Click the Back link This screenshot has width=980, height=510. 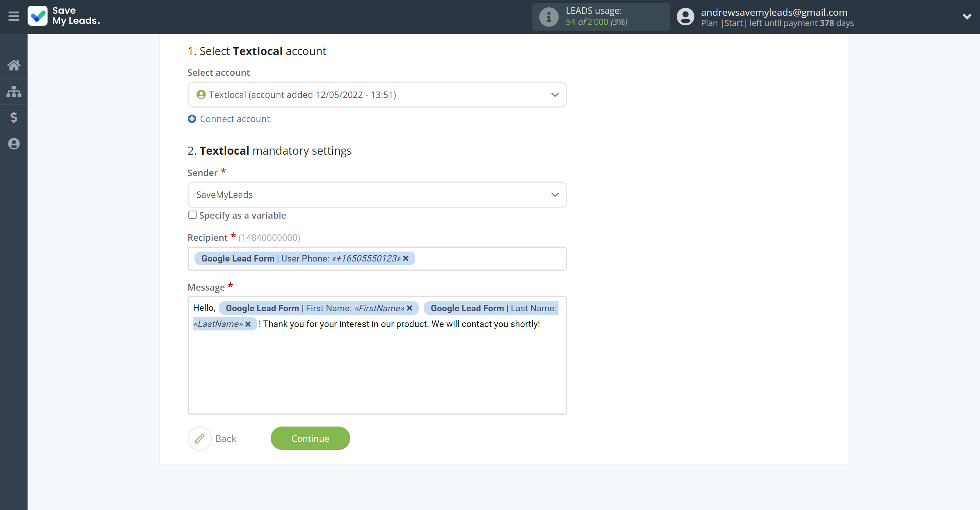225,438
